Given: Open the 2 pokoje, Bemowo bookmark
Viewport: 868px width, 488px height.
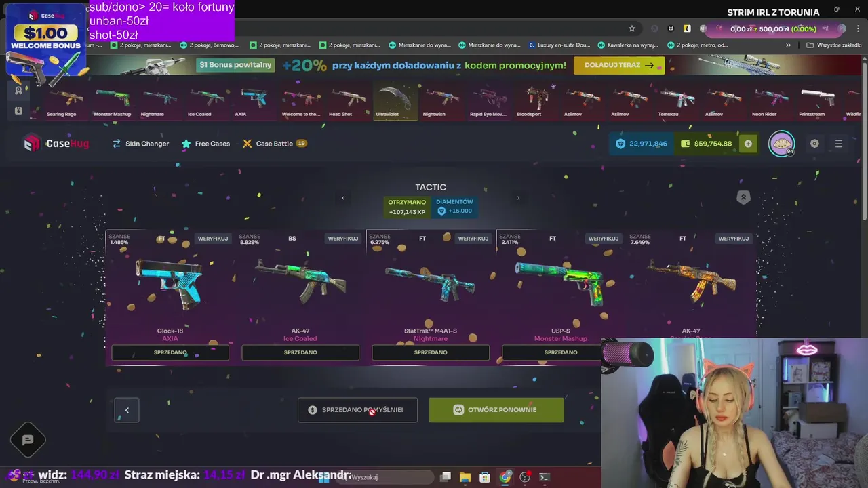Looking at the screenshot, I should tap(210, 45).
